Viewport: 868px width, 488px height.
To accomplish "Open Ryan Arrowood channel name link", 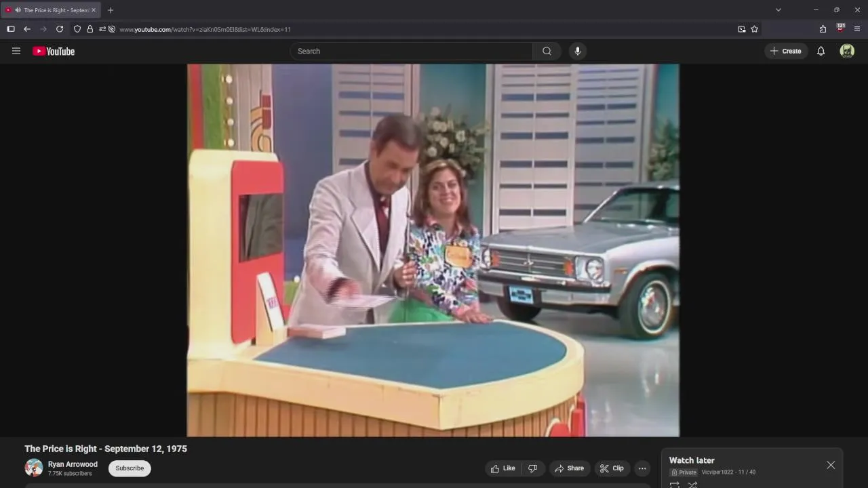I will tap(73, 464).
